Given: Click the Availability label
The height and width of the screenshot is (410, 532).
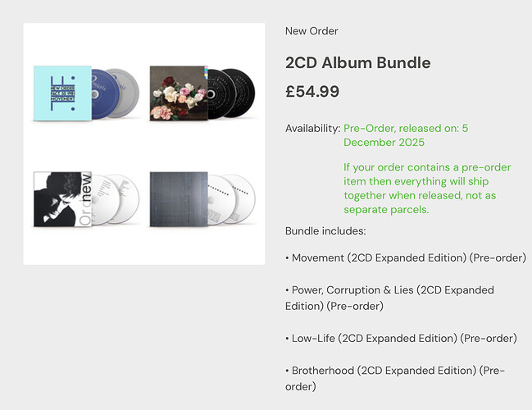Looking at the screenshot, I should tap(312, 129).
